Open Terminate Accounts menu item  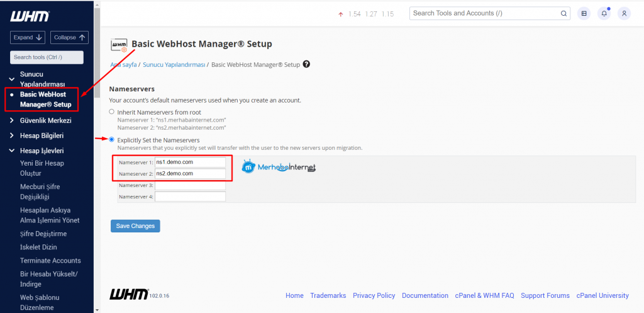(x=50, y=260)
